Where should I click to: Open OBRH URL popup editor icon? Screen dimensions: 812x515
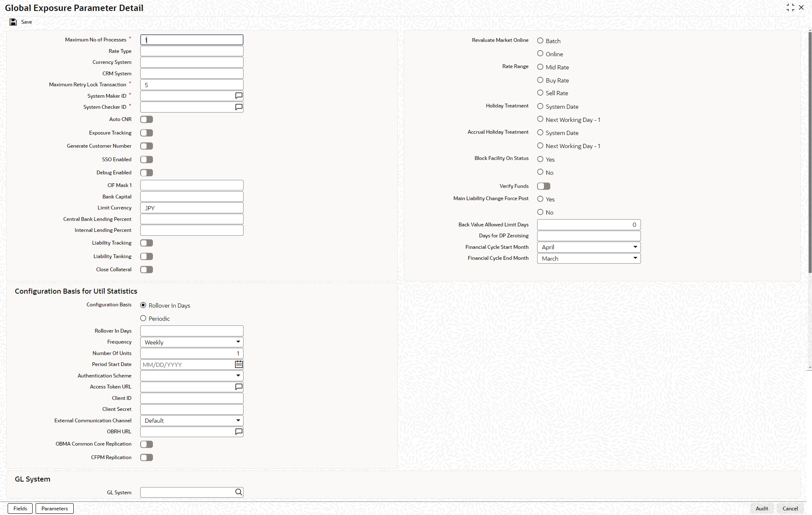click(x=239, y=432)
